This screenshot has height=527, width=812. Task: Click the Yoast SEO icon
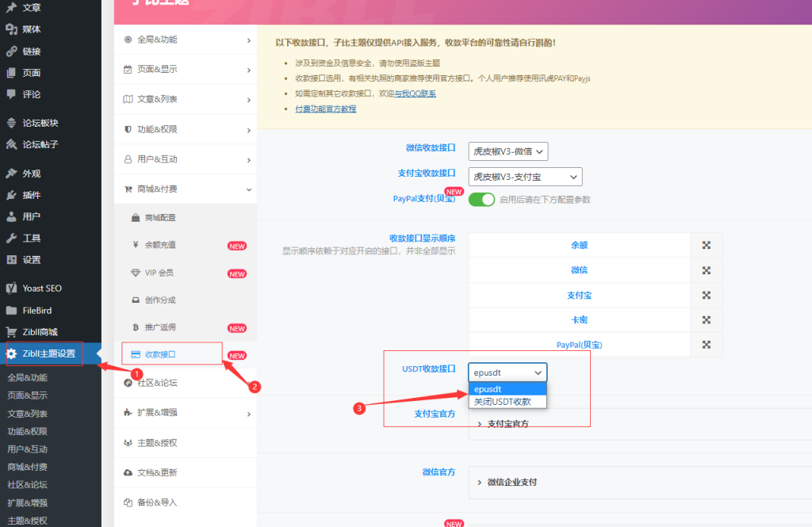coord(11,288)
